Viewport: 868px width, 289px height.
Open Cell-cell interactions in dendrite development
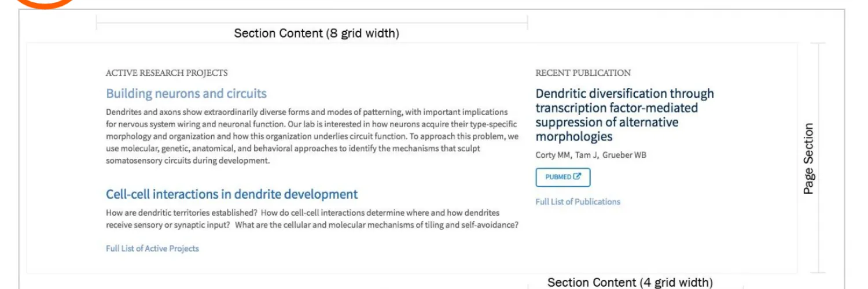231,194
